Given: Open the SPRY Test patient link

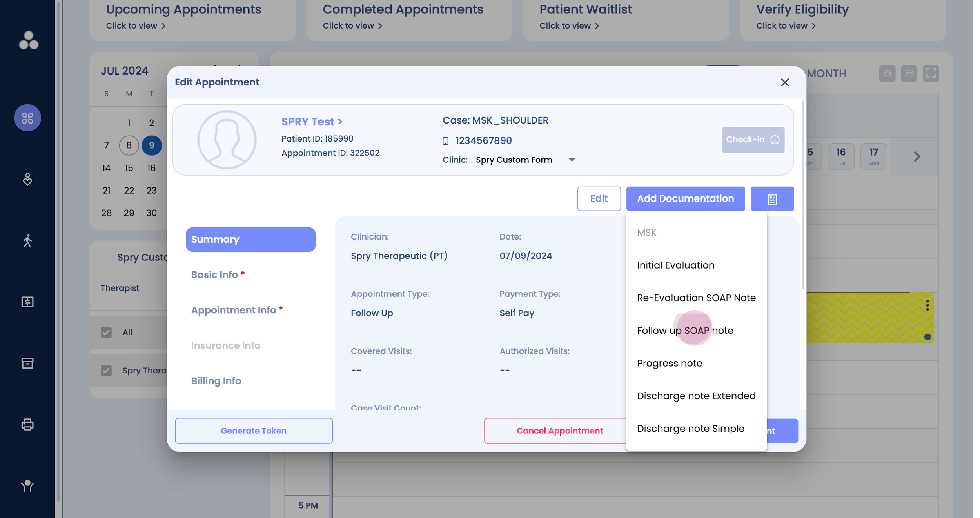Looking at the screenshot, I should 312,122.
